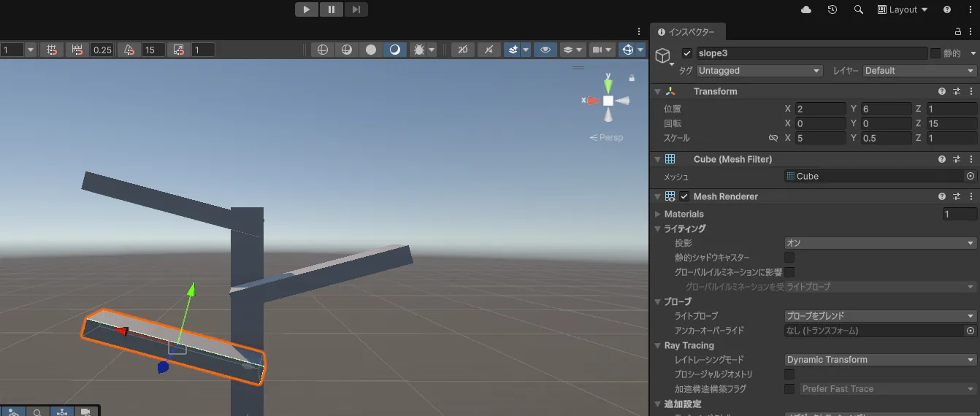The width and height of the screenshot is (980, 416).
Task: Open Transform component help icon
Action: pyautogui.click(x=942, y=91)
